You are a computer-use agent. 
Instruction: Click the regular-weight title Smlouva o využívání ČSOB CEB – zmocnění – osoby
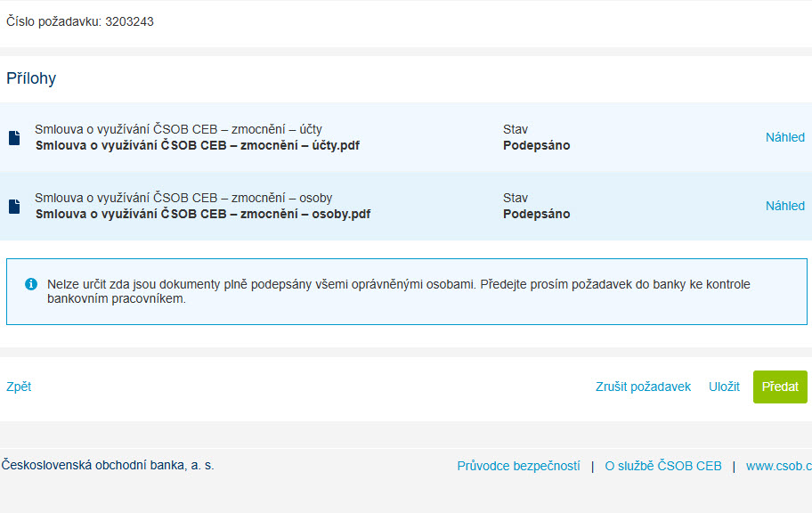pyautogui.click(x=183, y=198)
